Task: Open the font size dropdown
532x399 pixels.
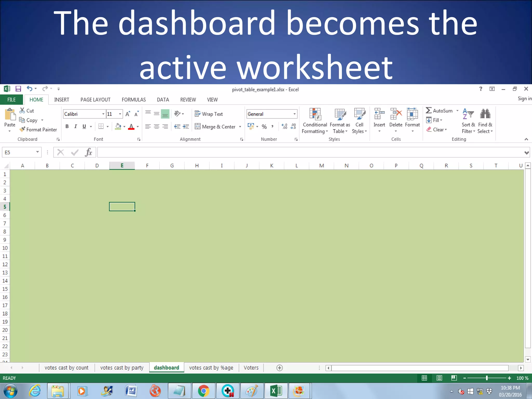Action: (x=120, y=114)
